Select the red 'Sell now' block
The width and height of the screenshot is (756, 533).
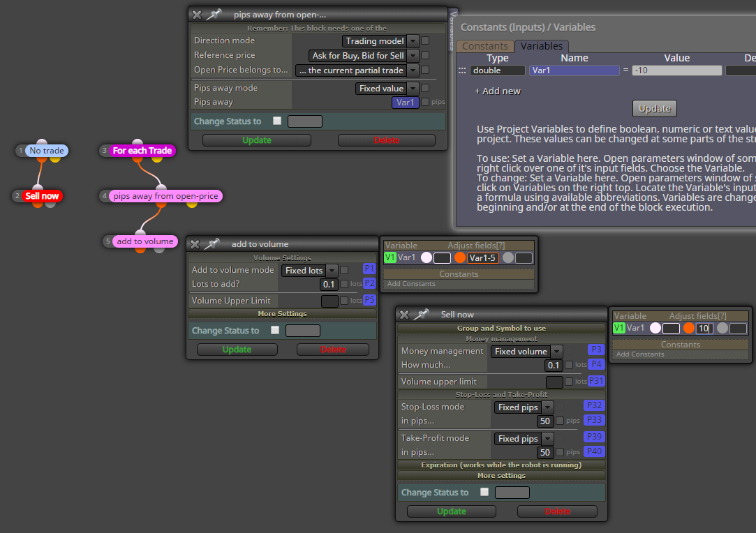(x=41, y=195)
